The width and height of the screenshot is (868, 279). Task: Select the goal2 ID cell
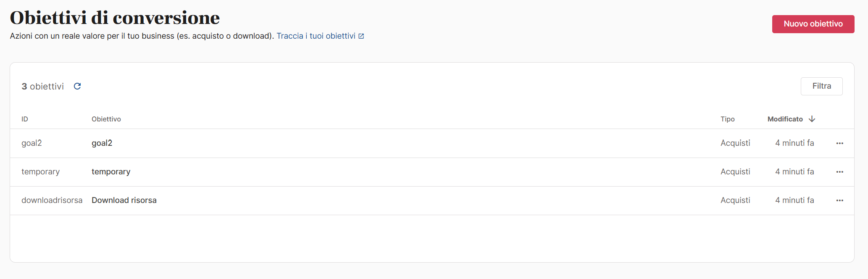coord(32,143)
